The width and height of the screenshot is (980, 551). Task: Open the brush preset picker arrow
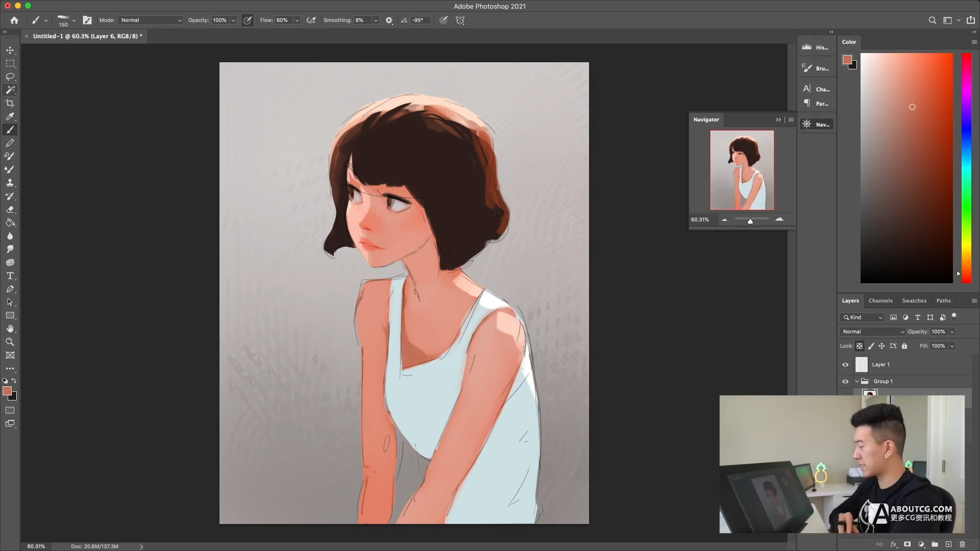click(x=74, y=20)
